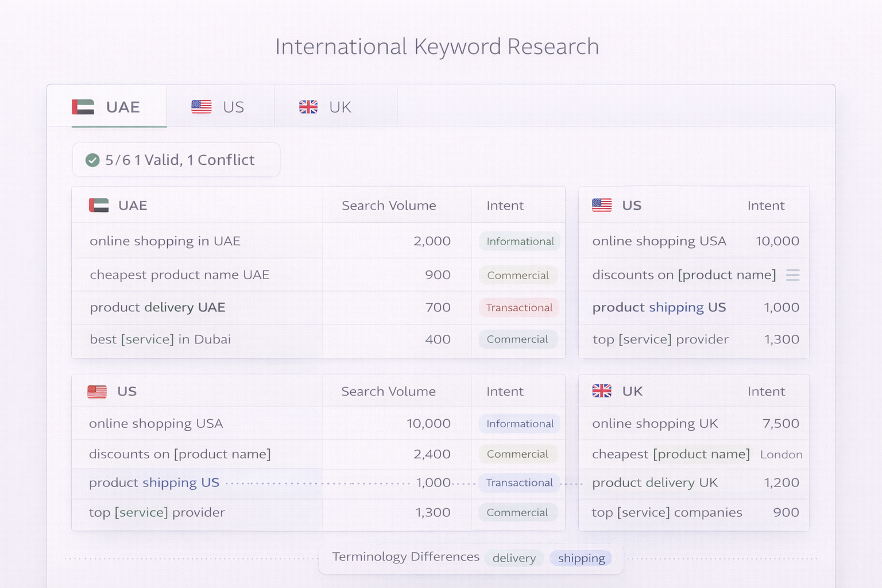Click the US flag in the lower-left US table header
The width and height of the screenshot is (882, 588).
[97, 391]
